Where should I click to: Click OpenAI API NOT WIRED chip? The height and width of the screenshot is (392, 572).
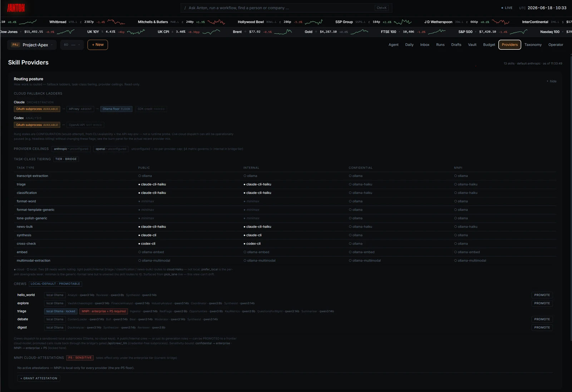85,125
